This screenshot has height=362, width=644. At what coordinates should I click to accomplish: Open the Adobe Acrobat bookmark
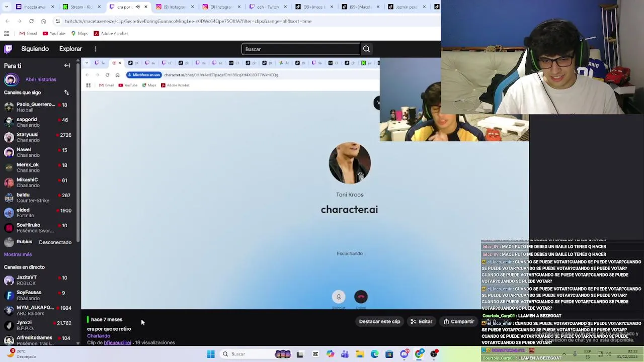(111, 34)
